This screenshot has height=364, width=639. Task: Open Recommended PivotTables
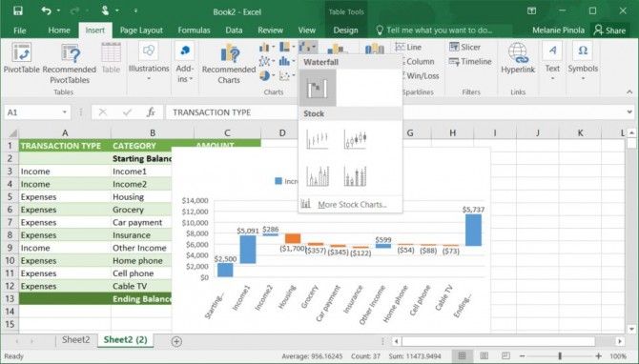70,63
